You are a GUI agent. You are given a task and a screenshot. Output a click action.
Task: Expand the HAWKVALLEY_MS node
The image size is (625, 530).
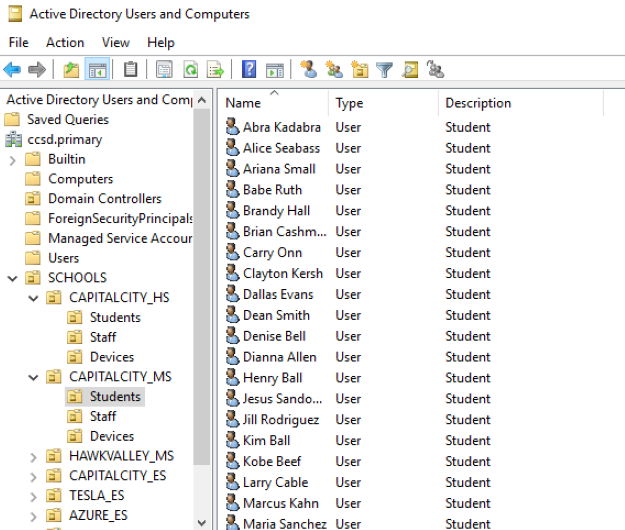[x=33, y=457]
